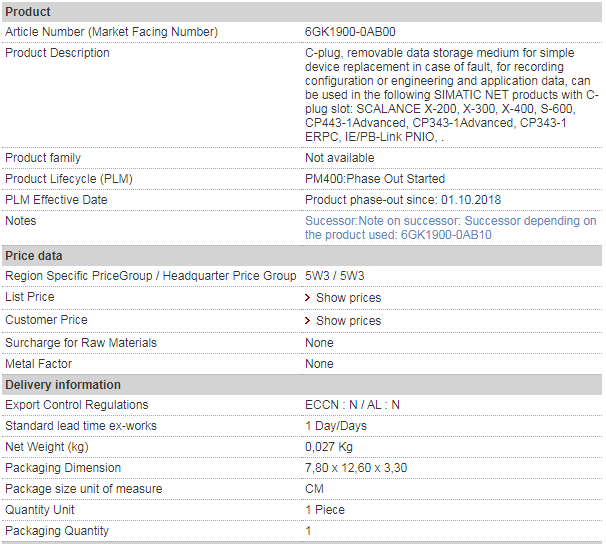Click the 'Net Weight (kg)' label

(x=47, y=447)
